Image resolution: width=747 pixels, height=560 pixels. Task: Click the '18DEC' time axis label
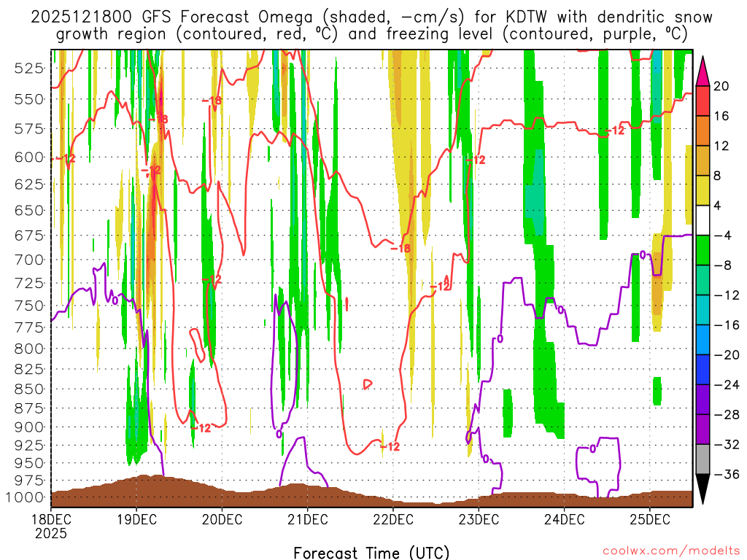pos(51,519)
